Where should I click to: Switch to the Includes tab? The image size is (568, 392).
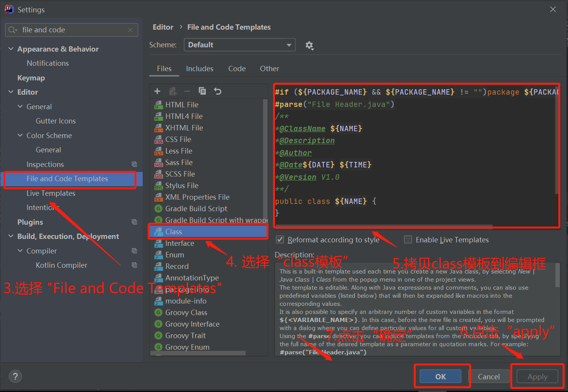pyautogui.click(x=200, y=68)
